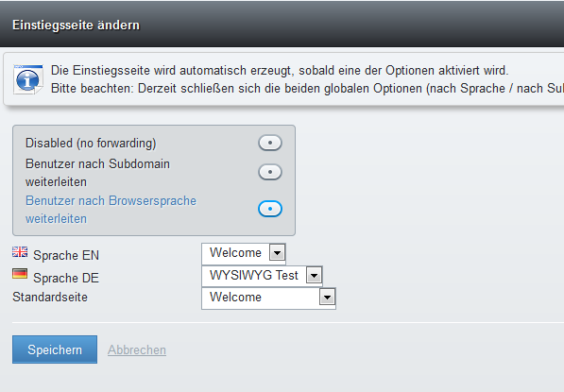
Task: Click the Disabled (no forwarding) label
Action: pos(91,144)
